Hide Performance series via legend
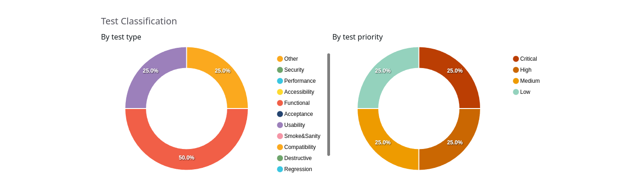The width and height of the screenshot is (644, 189). [x=299, y=81]
